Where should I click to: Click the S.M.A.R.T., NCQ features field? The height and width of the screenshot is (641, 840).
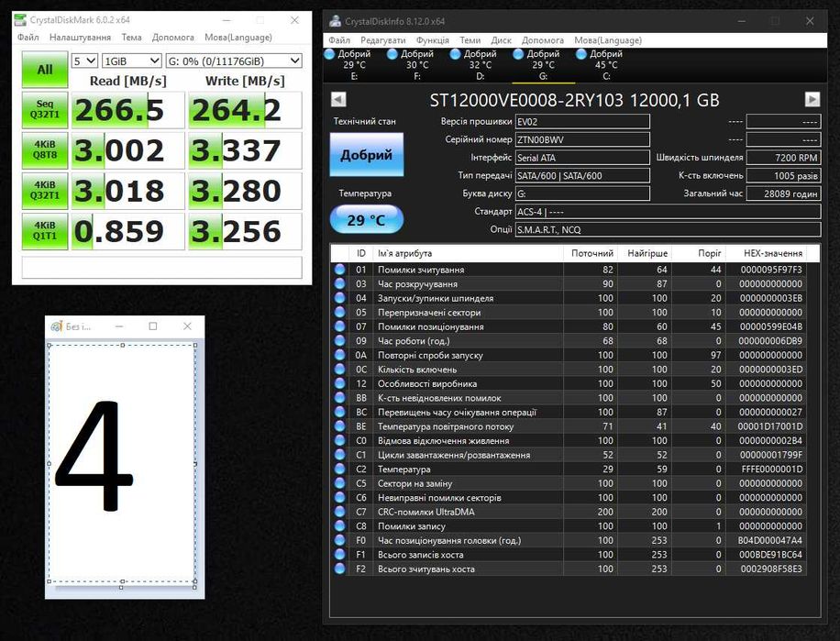point(668,230)
